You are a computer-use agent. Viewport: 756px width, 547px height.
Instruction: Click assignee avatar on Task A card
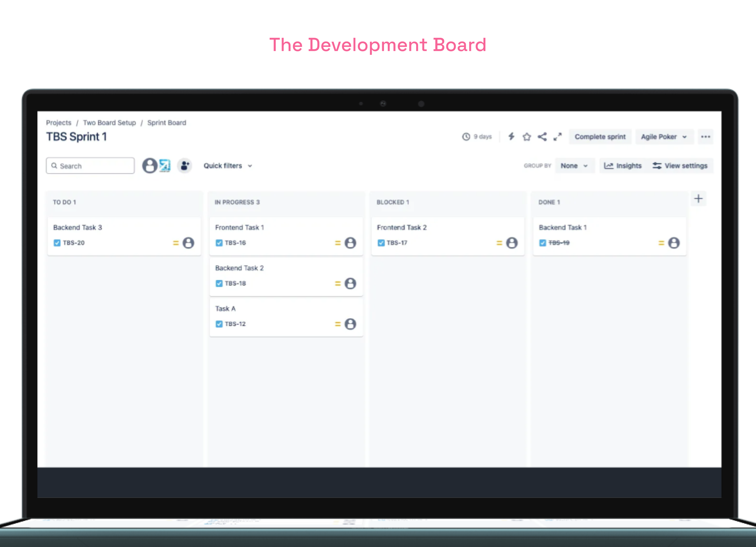350,324
